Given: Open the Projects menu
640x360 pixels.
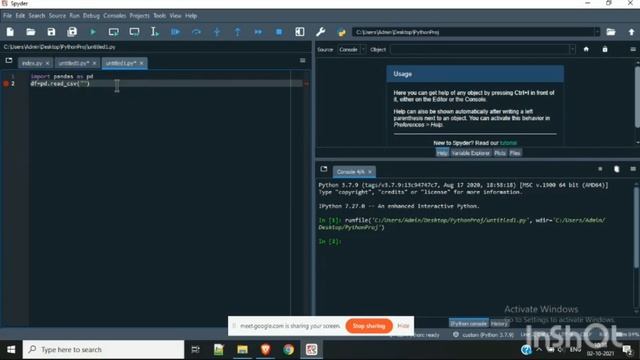Looking at the screenshot, I should (x=140, y=16).
